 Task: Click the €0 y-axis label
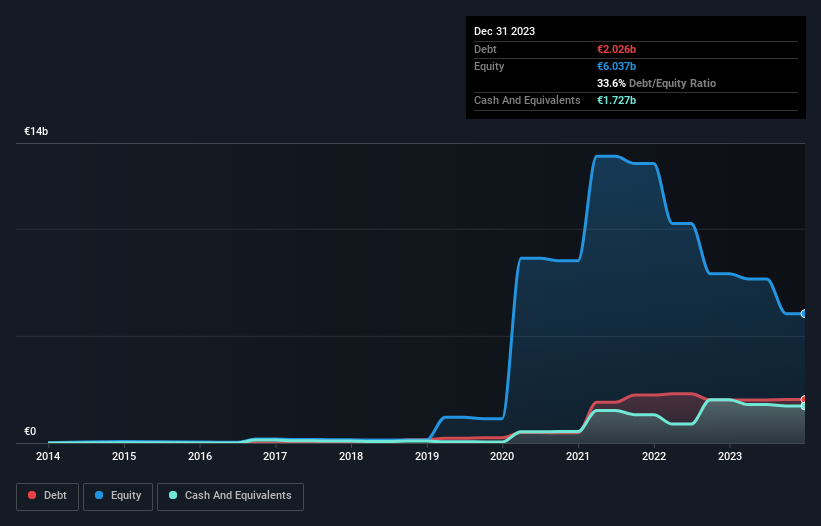pyautogui.click(x=30, y=431)
